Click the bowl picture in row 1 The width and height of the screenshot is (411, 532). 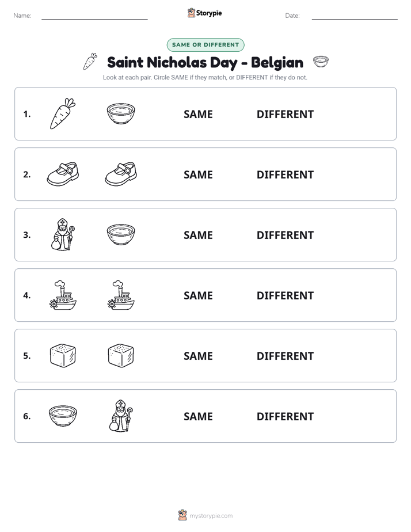121,113
